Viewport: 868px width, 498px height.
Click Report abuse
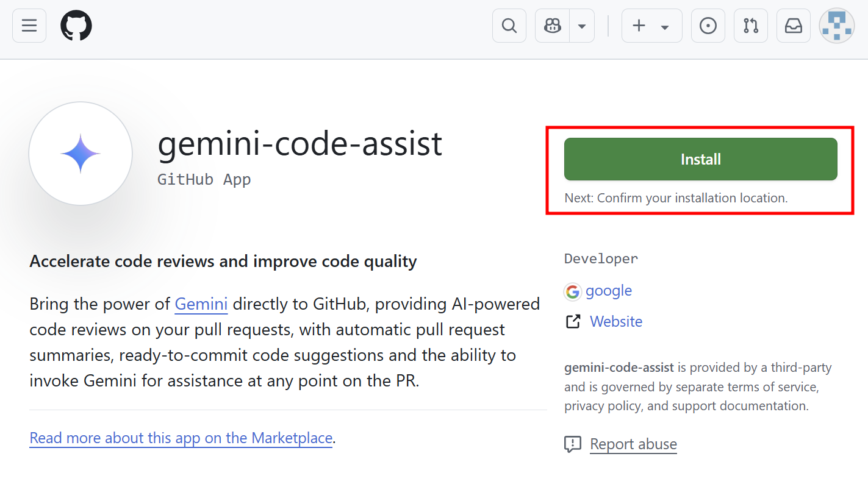pos(633,444)
